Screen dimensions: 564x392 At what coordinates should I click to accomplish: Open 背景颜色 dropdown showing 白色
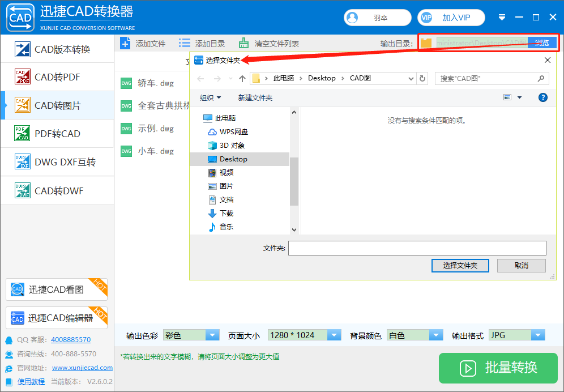415,335
